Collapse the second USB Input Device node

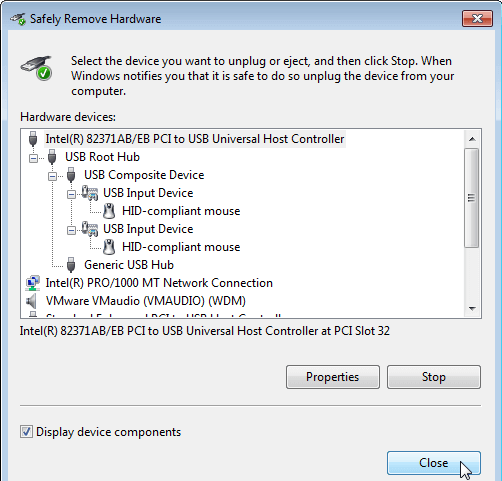(x=71, y=230)
